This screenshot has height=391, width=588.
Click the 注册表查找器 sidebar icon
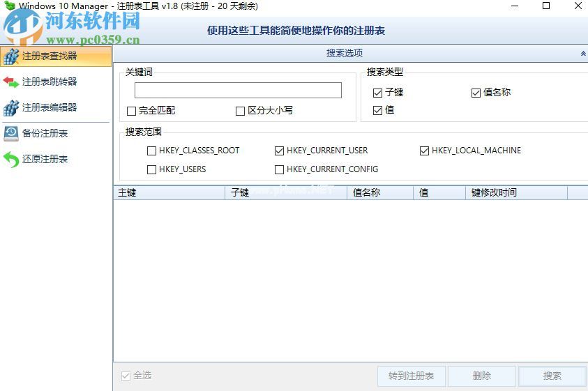click(x=11, y=56)
